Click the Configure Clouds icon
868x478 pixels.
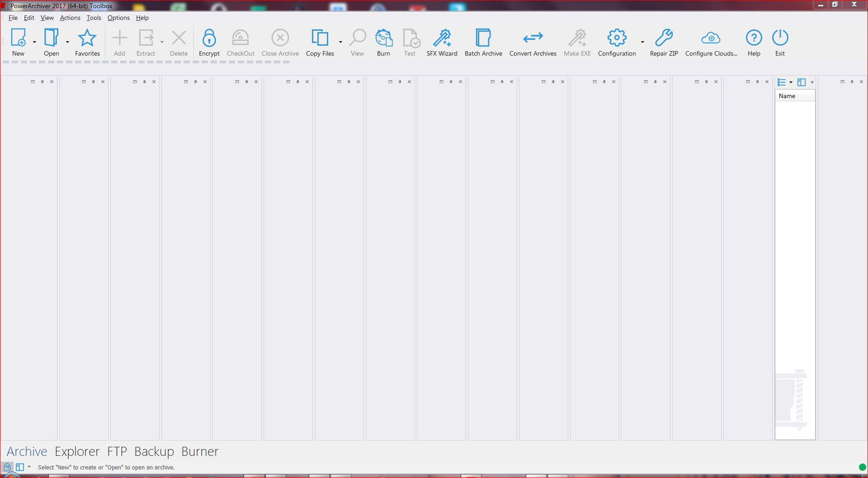[x=711, y=38]
